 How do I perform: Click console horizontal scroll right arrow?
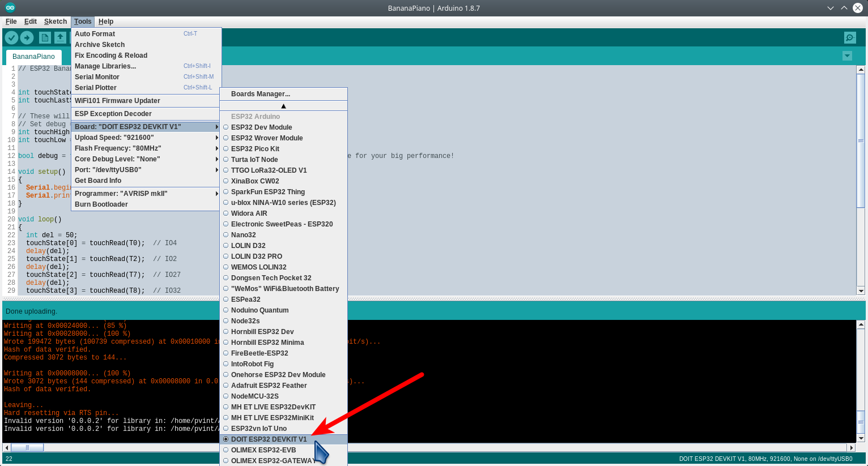(851, 447)
